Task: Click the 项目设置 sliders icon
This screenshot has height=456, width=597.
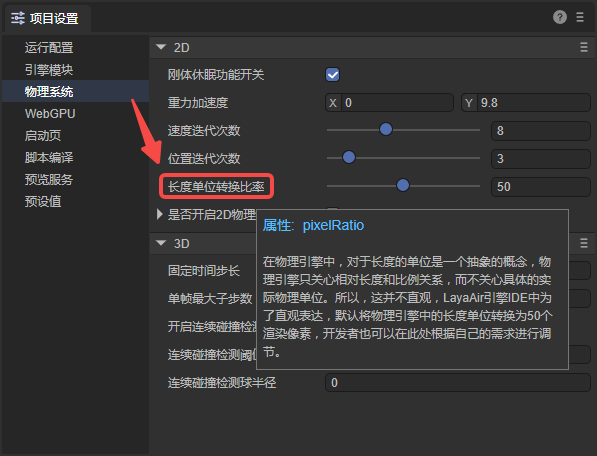Action: (x=18, y=18)
